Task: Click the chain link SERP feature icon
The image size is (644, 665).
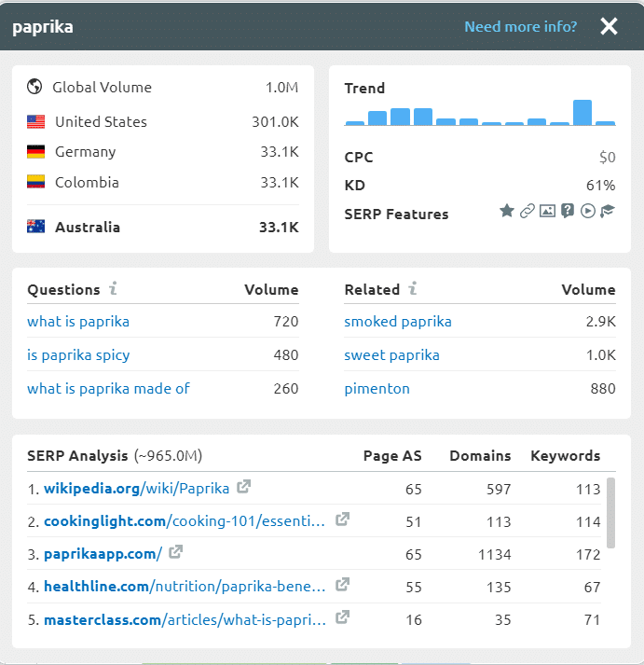Action: [x=528, y=212]
